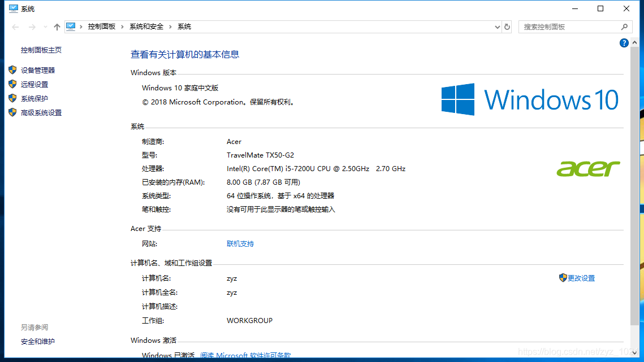Select 计算机名 value zyz
644x362 pixels.
point(232,278)
